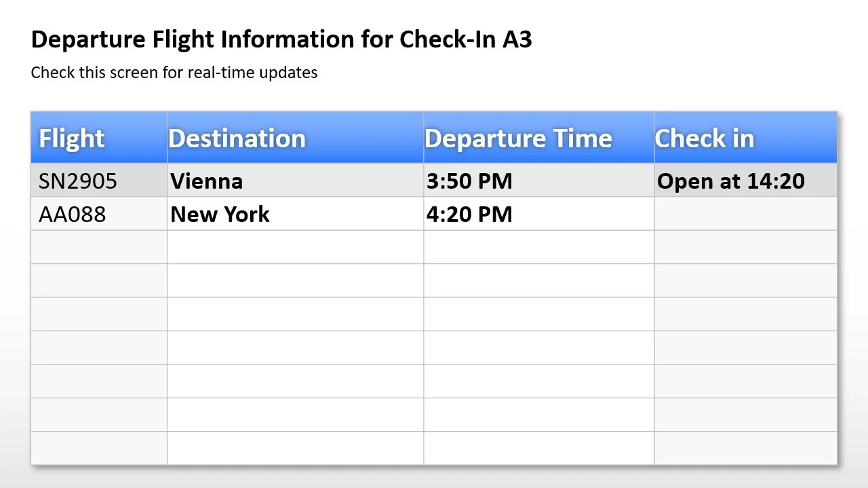Image resolution: width=868 pixels, height=488 pixels.
Task: Select the Open at 14:20 cell
Action: coord(731,181)
